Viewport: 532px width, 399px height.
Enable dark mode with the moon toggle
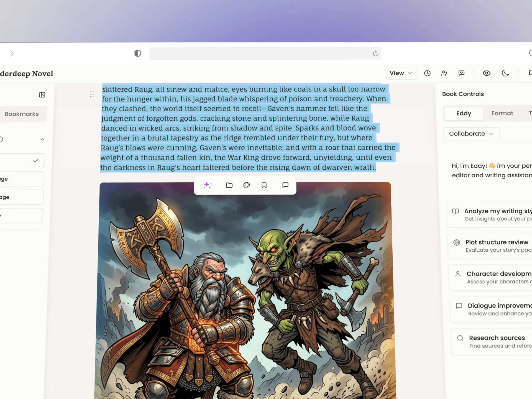(x=505, y=73)
